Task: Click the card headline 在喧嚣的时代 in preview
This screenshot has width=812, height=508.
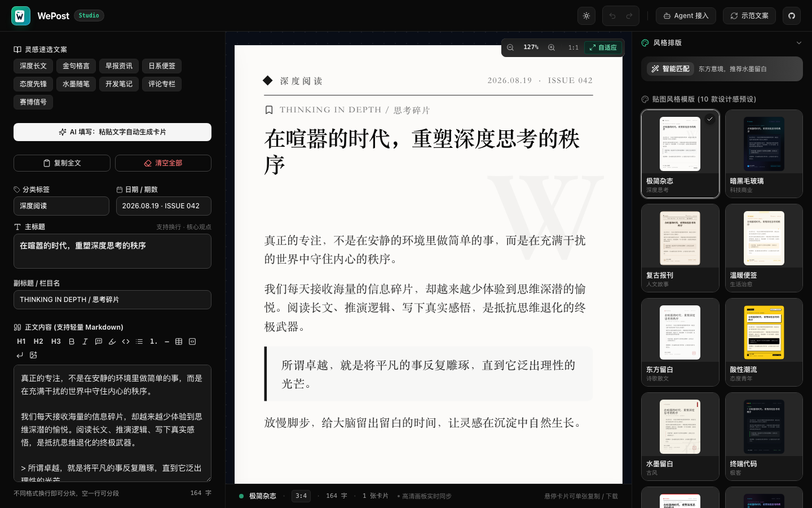Action: tap(422, 152)
